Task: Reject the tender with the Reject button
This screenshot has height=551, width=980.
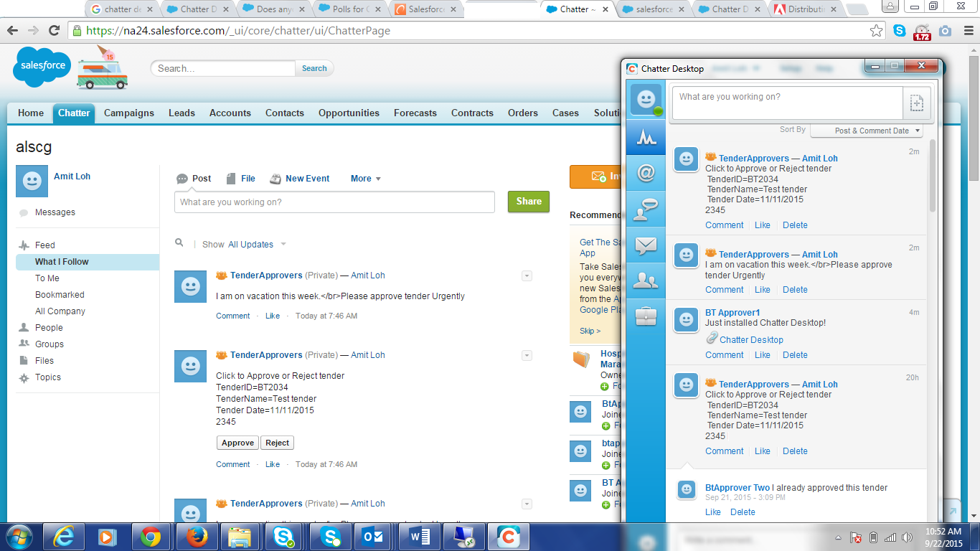Action: click(277, 443)
